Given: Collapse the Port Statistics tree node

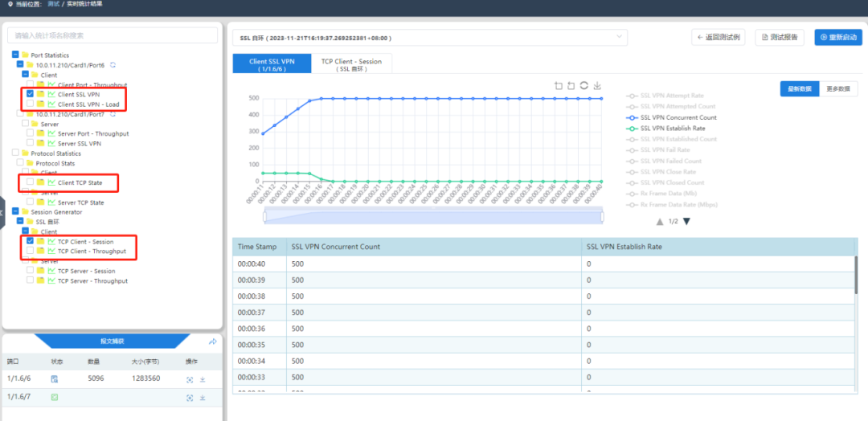Looking at the screenshot, I should [x=15, y=55].
